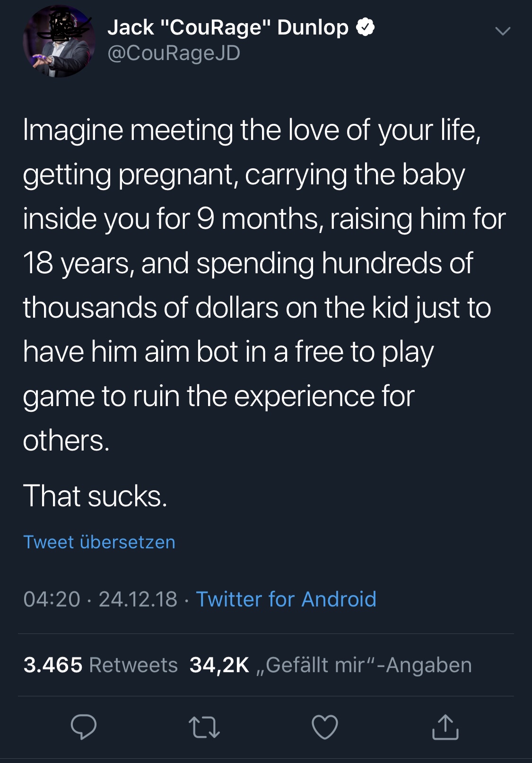Tap the 04:20 timestamp
Screen dimensions: 532x763
tap(52, 599)
